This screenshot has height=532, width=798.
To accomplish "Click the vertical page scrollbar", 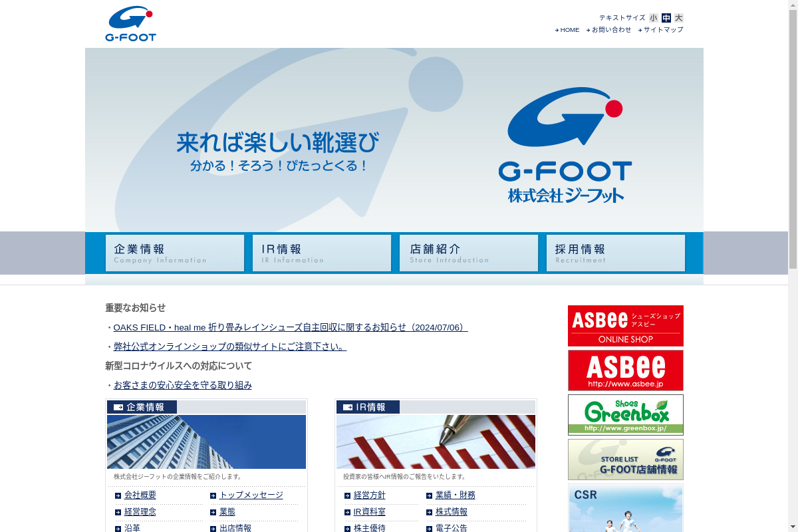I will [x=793, y=266].
